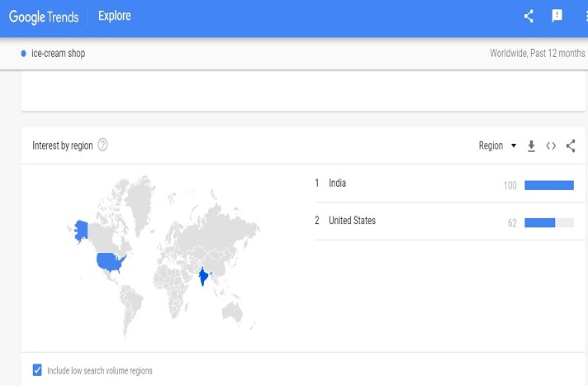This screenshot has height=386, width=588.
Task: Click the Google Trends logo
Action: [x=43, y=16]
